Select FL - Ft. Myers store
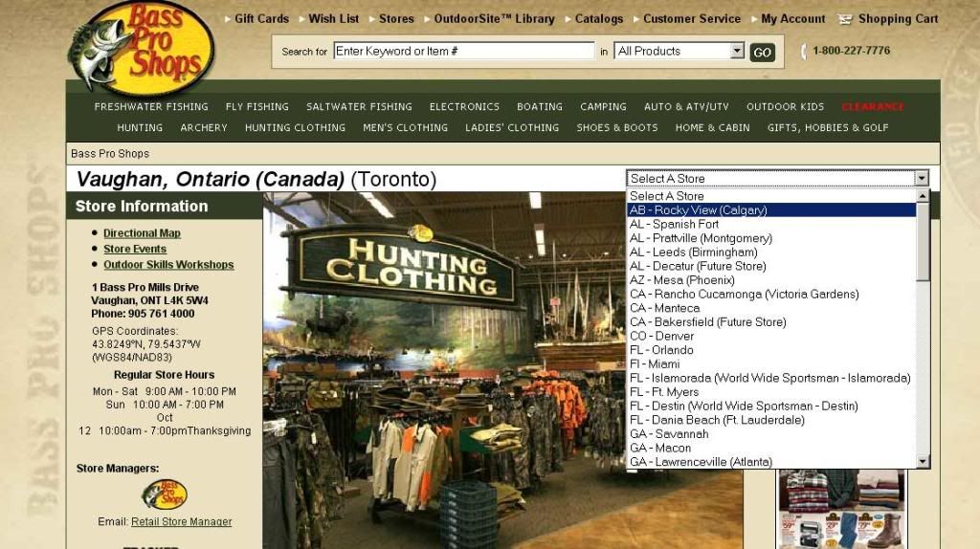 771,392
